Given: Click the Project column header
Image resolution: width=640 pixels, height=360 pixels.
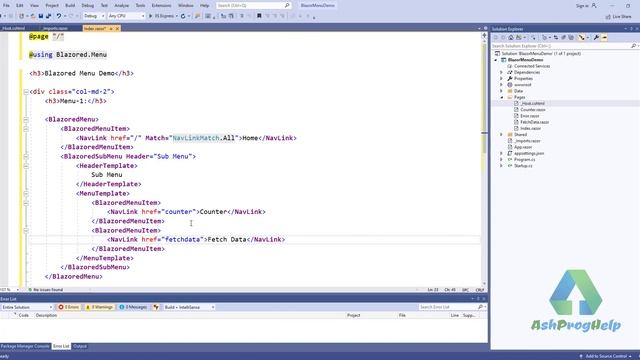Looking at the screenshot, I should (x=353, y=316).
